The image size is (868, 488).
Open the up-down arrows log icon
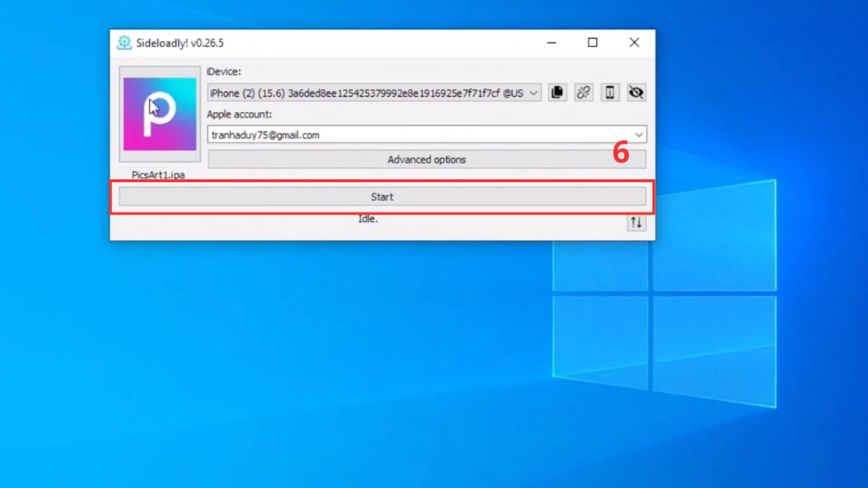(x=637, y=223)
